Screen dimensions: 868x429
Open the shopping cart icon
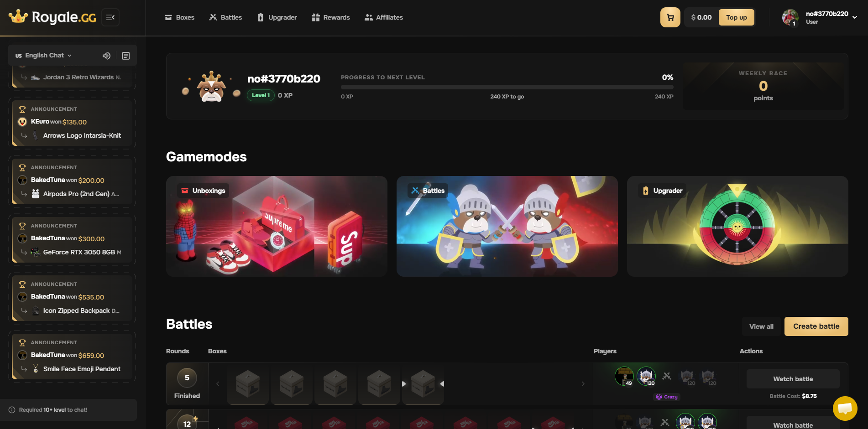[x=670, y=17]
